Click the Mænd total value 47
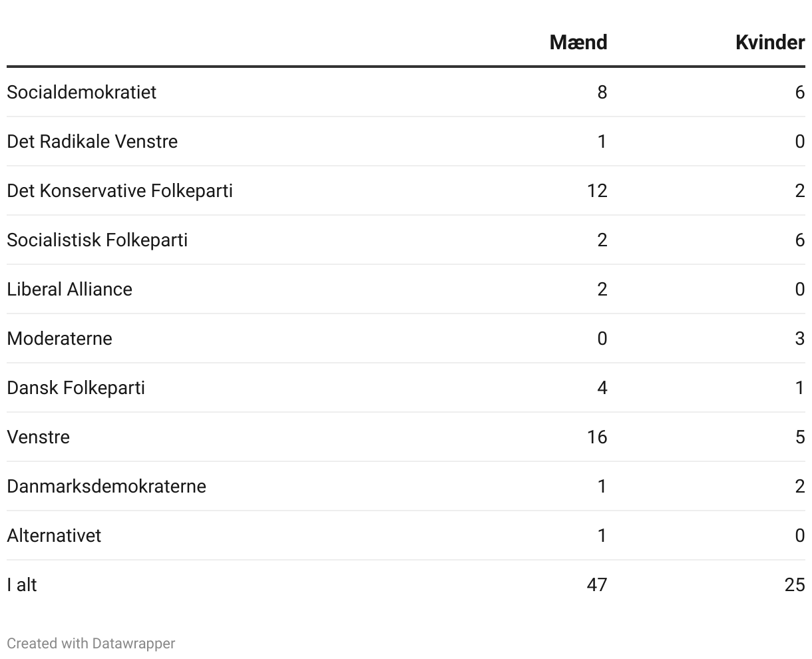Screen dimensions: 812x659 coord(597,584)
